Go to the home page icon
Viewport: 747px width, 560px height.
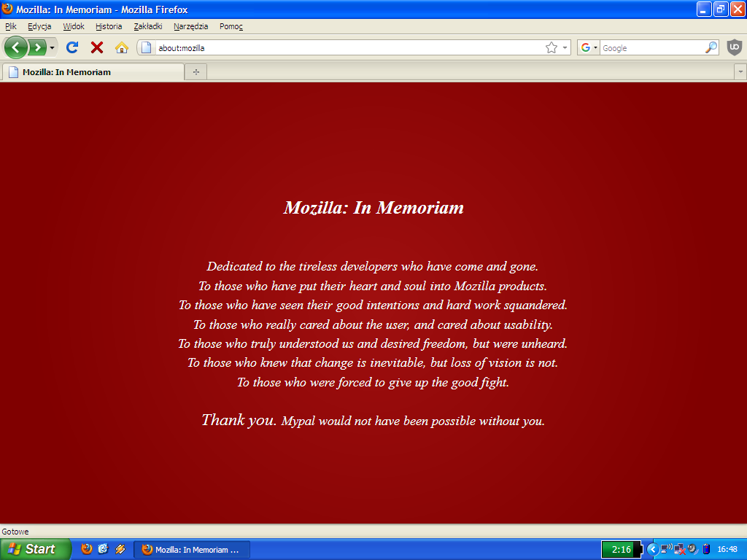[x=122, y=47]
